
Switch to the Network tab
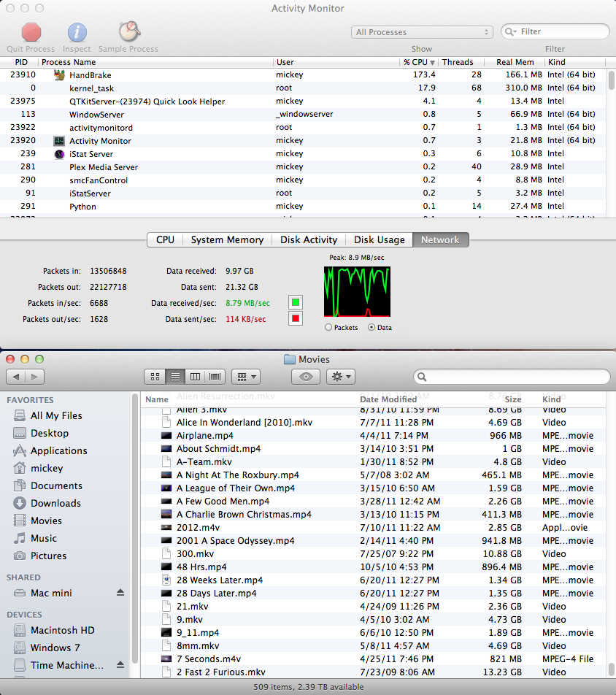tap(440, 239)
